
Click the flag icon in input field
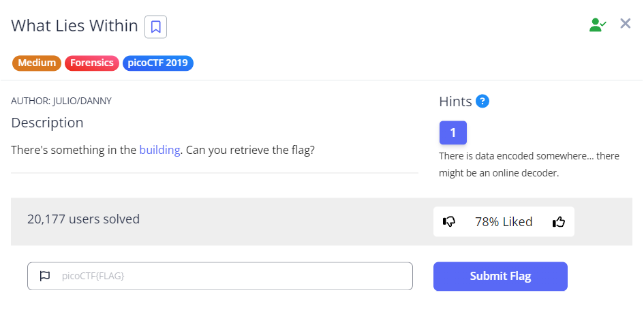45,277
